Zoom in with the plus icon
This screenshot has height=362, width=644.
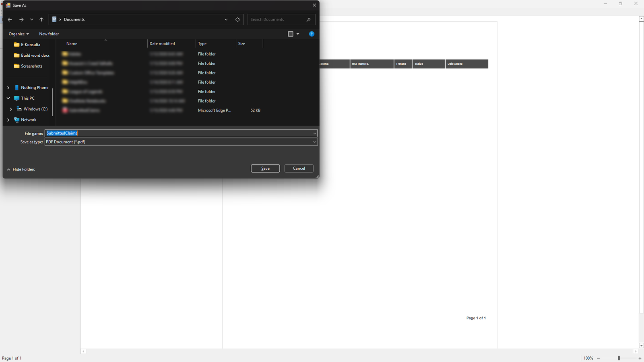(640, 358)
